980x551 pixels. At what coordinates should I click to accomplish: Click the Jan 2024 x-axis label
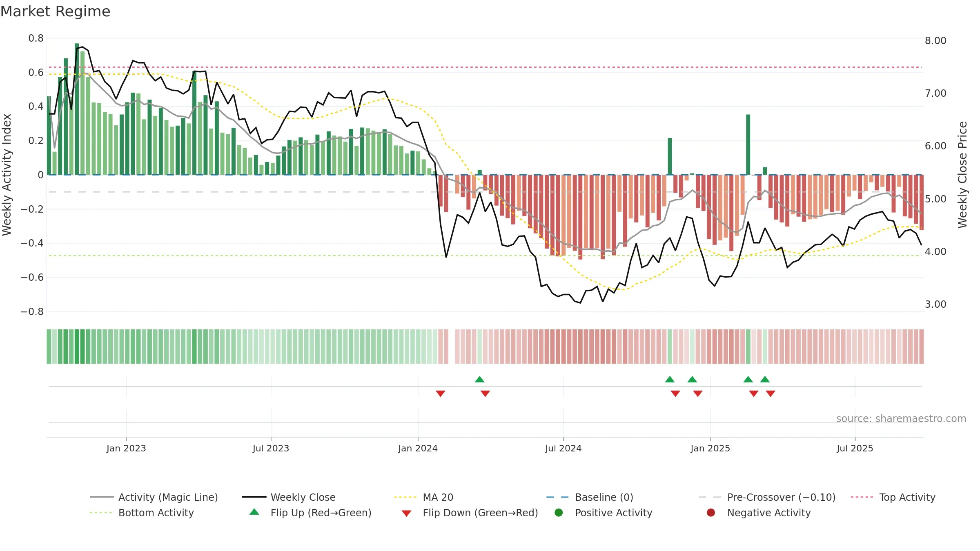[418, 448]
